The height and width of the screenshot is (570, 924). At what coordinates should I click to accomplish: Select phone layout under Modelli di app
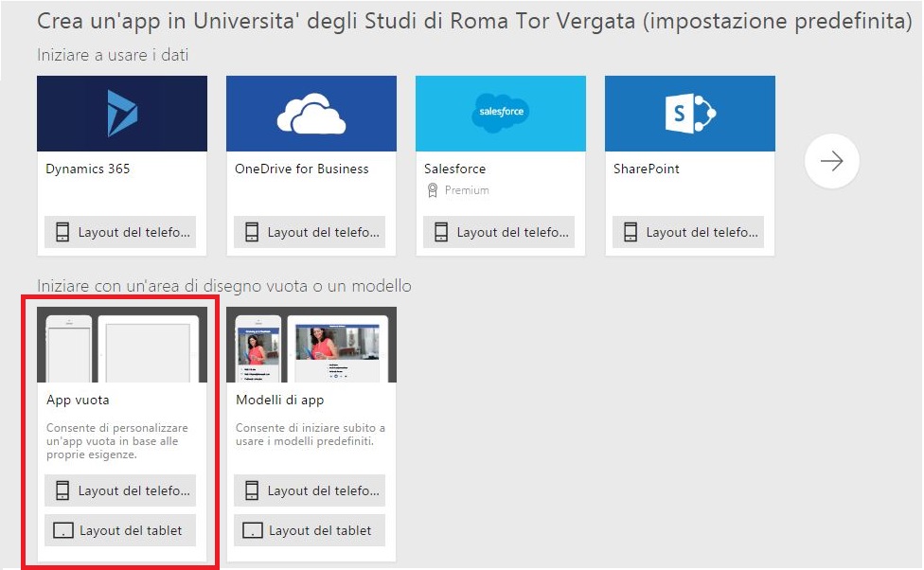tap(310, 490)
